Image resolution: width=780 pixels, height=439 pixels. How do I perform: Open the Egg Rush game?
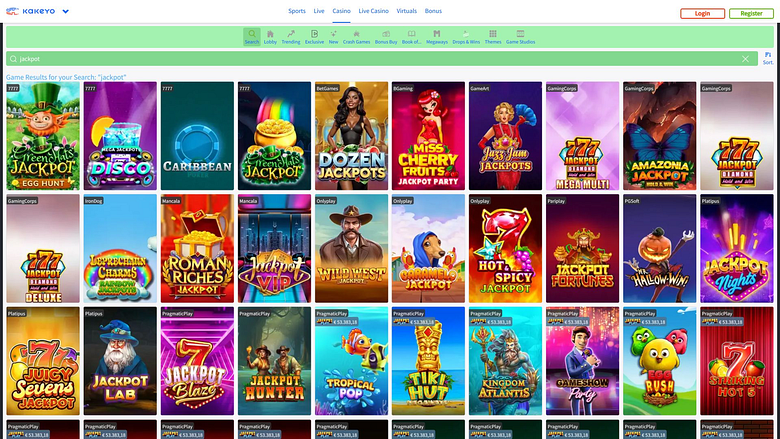660,361
